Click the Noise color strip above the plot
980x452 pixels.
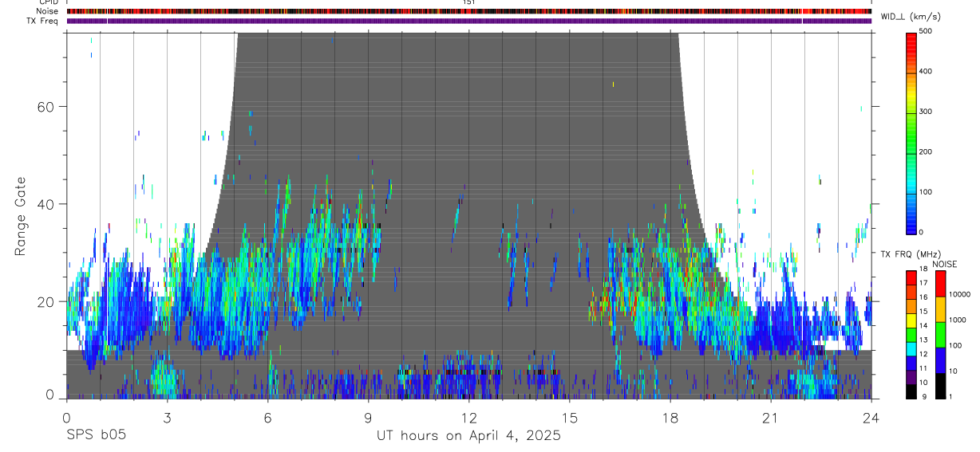(469, 12)
